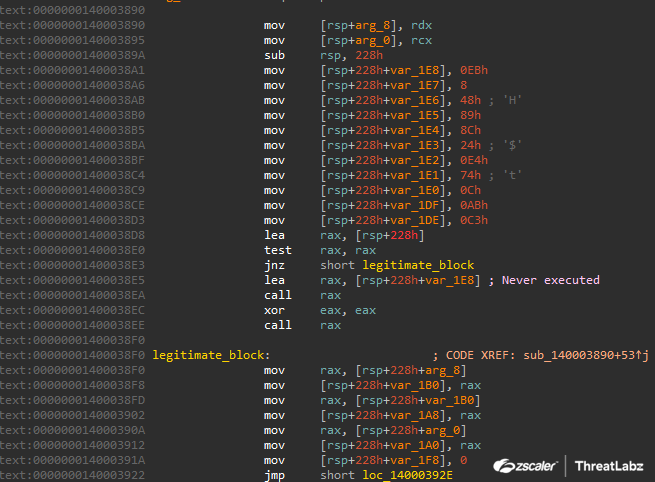Viewport: 655px width, 482px height.
Task: Select the 'xor' instruction mnemonic
Action: [x=274, y=310]
